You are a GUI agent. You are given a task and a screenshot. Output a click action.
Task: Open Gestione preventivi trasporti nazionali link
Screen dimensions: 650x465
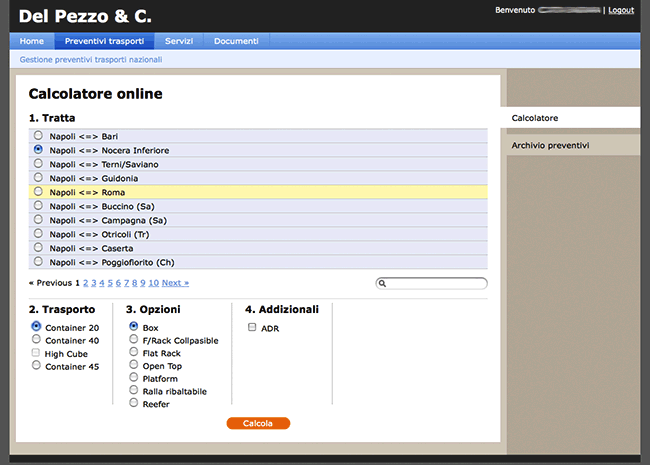(91, 60)
